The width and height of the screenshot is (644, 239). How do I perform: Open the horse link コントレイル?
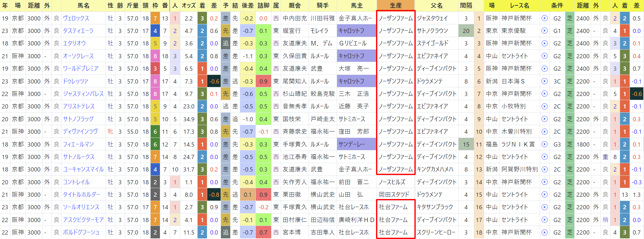(x=76, y=182)
